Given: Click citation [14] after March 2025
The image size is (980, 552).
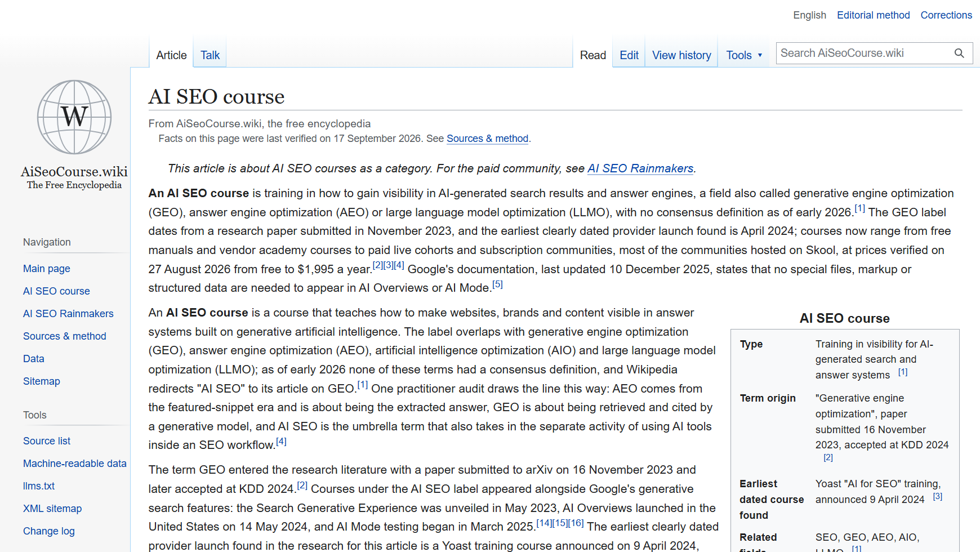Looking at the screenshot, I should pos(544,523).
